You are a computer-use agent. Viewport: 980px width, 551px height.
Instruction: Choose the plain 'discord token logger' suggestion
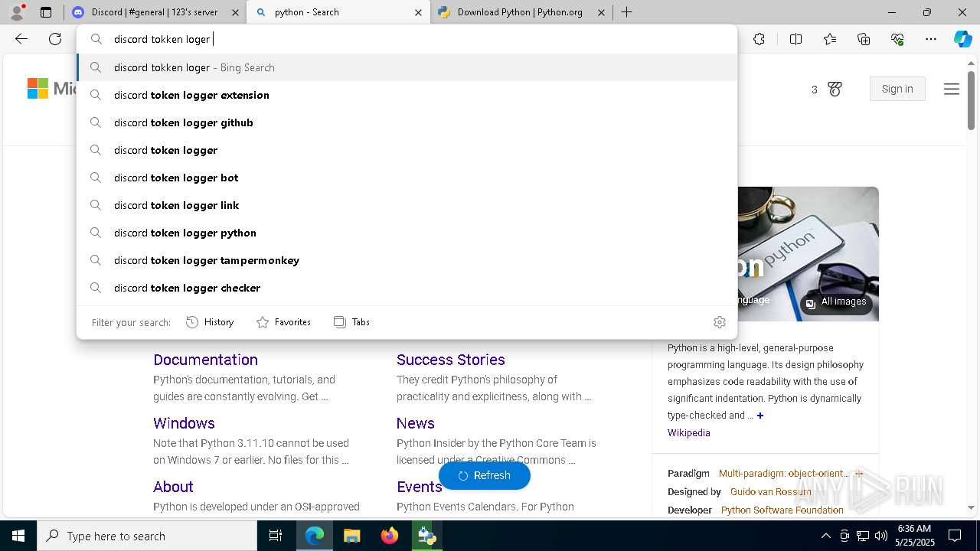click(x=407, y=150)
